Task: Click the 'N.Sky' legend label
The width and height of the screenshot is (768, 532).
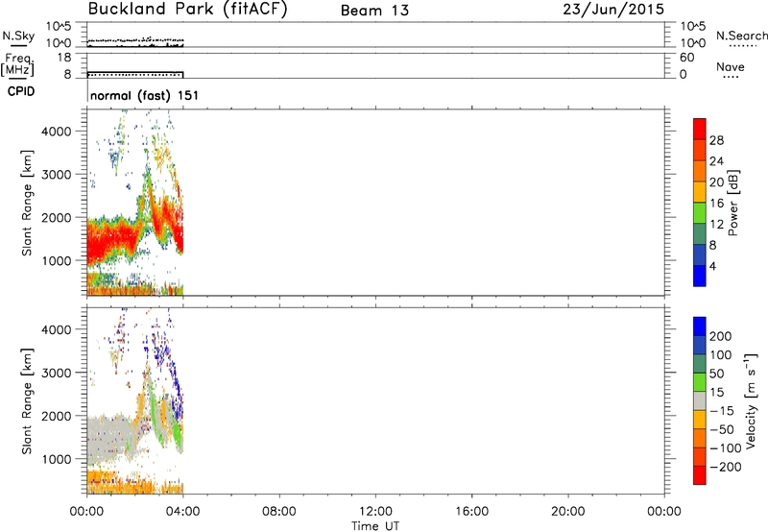Action: click(x=18, y=36)
